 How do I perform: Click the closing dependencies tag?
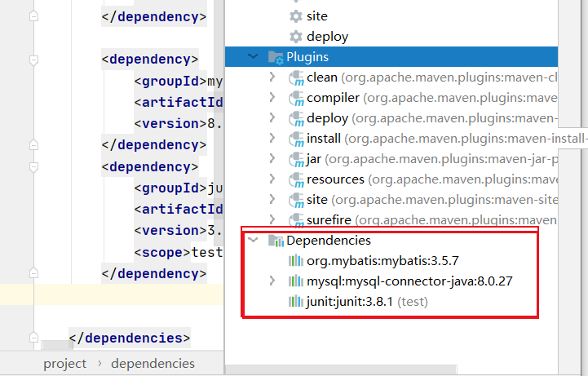pos(130,338)
